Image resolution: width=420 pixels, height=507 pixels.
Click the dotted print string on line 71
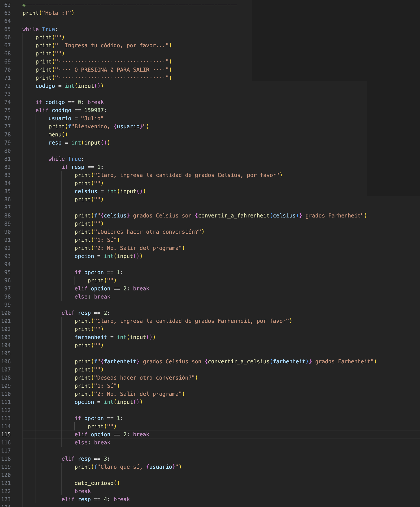pos(112,78)
